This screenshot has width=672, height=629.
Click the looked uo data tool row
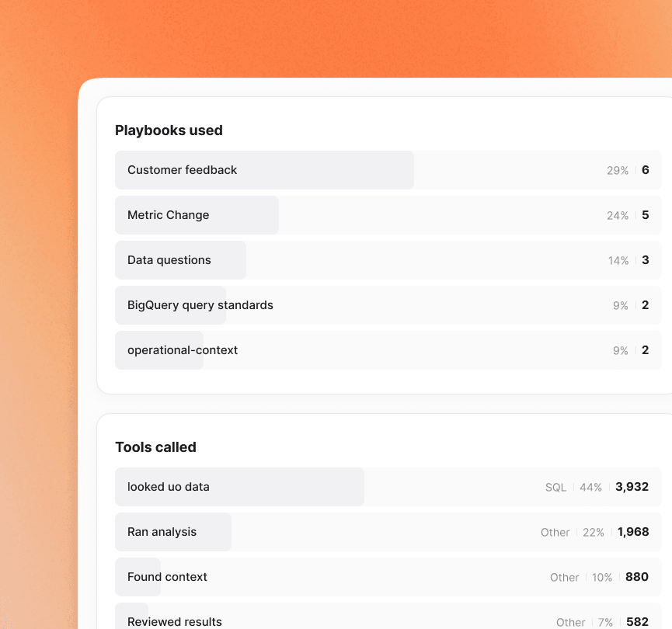click(388, 487)
